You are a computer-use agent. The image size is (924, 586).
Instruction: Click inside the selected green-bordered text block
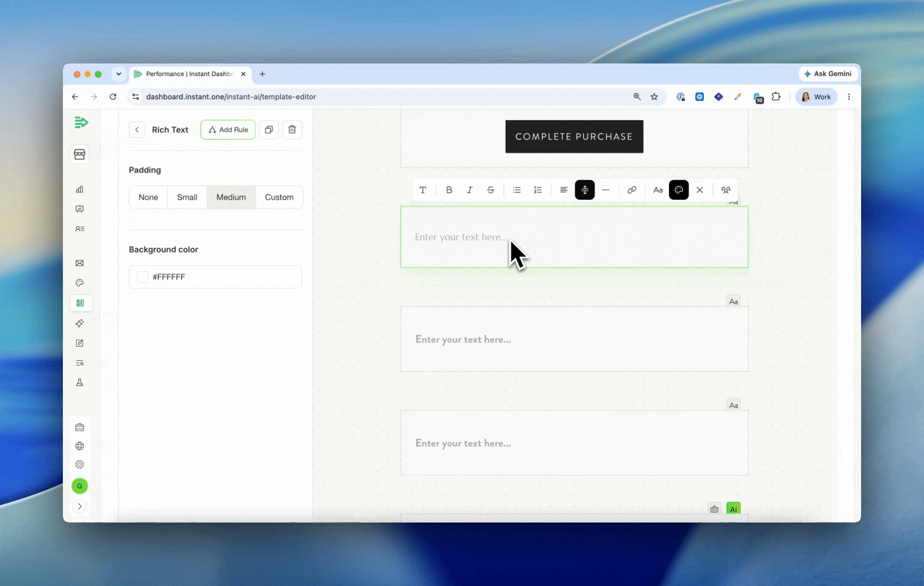coord(574,237)
